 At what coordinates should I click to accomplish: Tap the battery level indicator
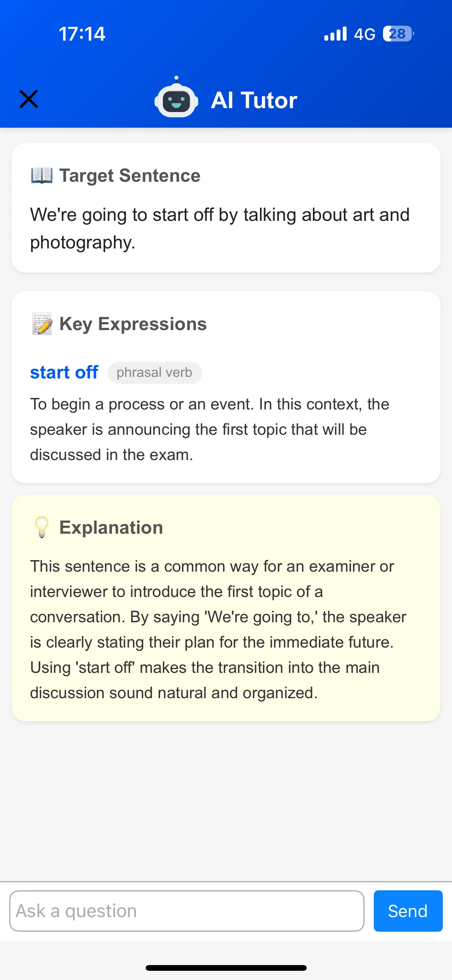pyautogui.click(x=398, y=34)
